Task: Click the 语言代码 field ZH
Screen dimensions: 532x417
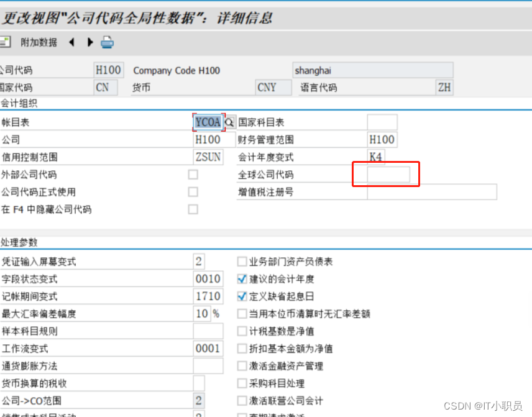Action: click(444, 88)
